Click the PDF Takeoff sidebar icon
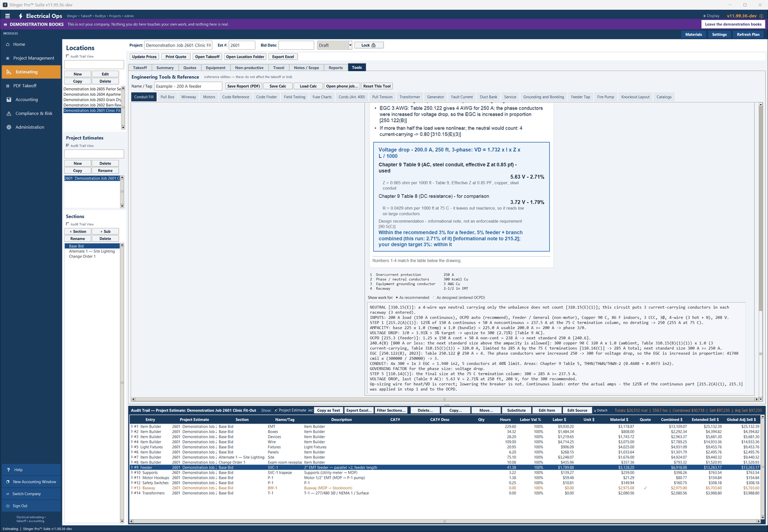768x532 pixels. (8, 86)
